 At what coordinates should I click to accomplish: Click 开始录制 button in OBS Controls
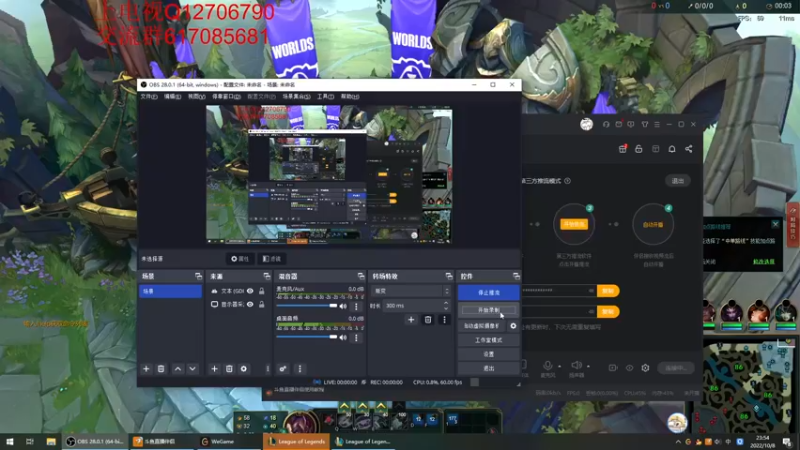pos(489,310)
